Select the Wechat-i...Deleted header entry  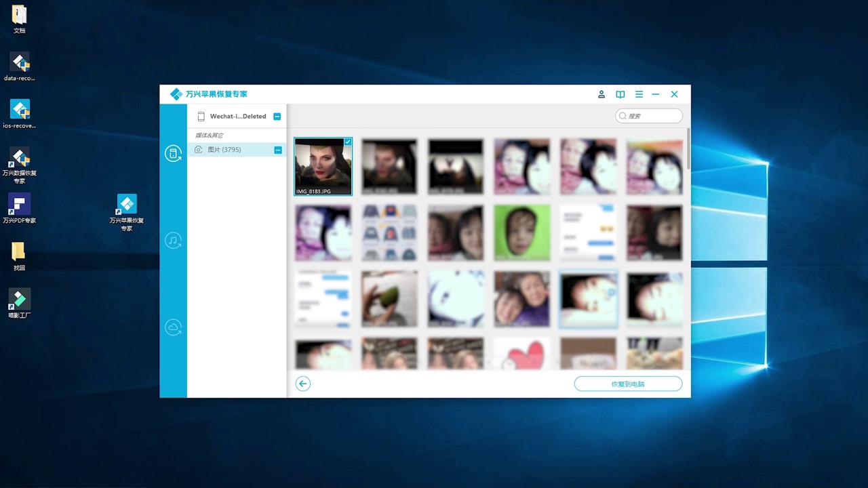[237, 116]
